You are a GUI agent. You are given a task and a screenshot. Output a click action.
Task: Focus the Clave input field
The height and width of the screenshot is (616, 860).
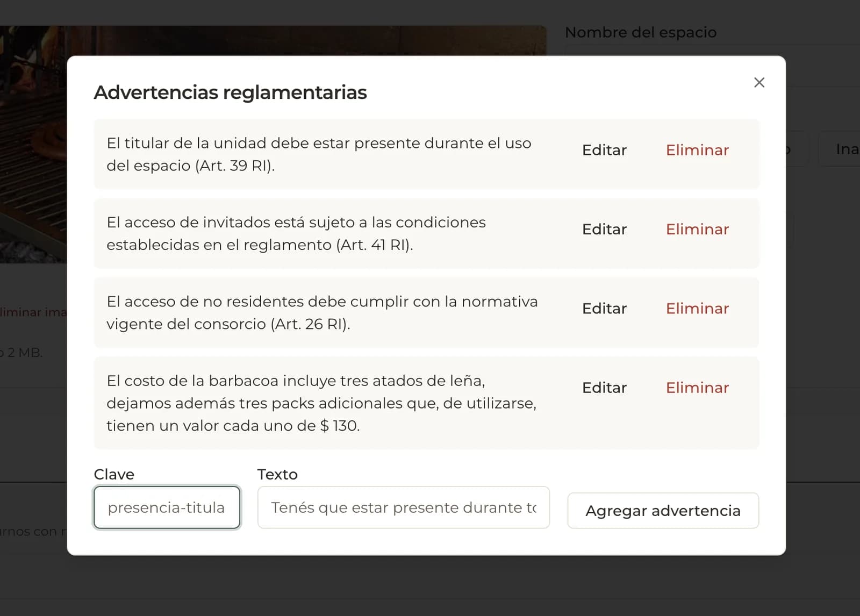(x=167, y=507)
